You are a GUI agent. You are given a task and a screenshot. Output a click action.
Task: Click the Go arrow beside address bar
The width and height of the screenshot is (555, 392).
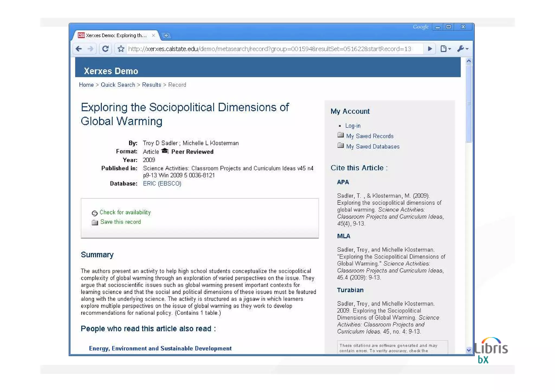(x=430, y=49)
